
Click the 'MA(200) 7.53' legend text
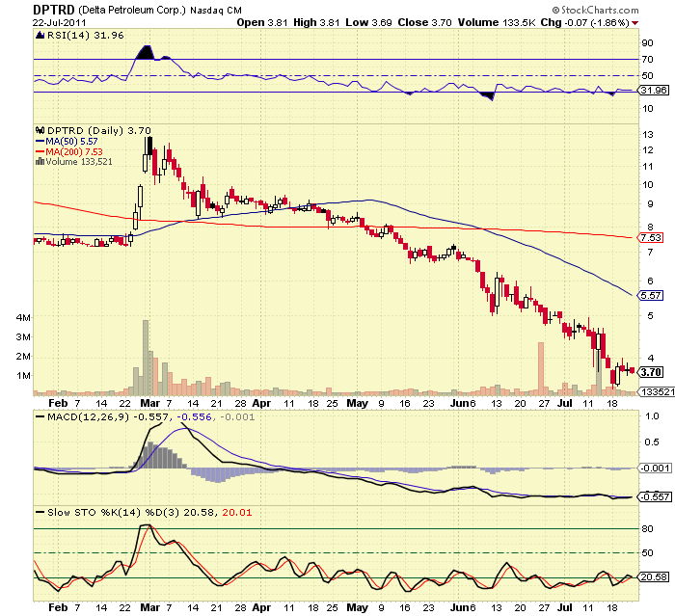click(x=74, y=151)
